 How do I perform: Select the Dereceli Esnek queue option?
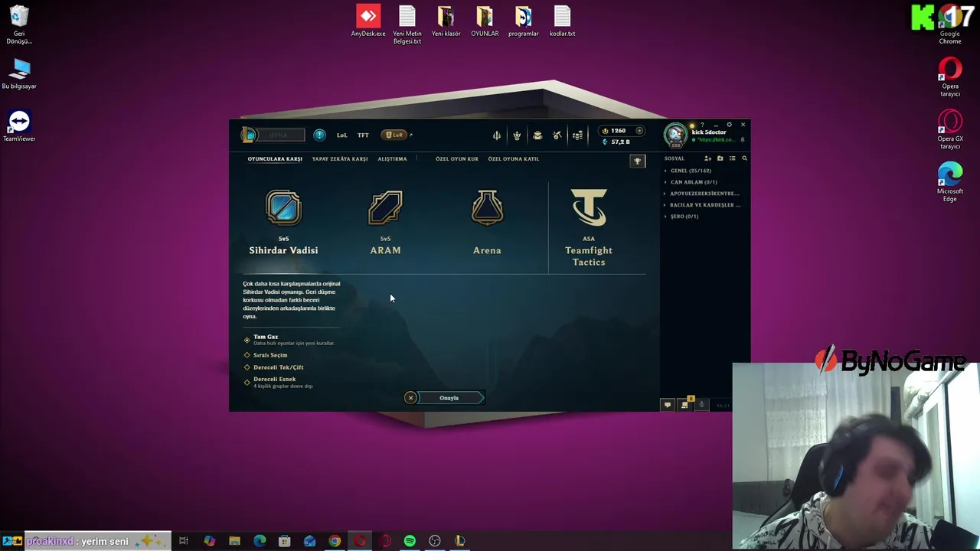(x=278, y=382)
